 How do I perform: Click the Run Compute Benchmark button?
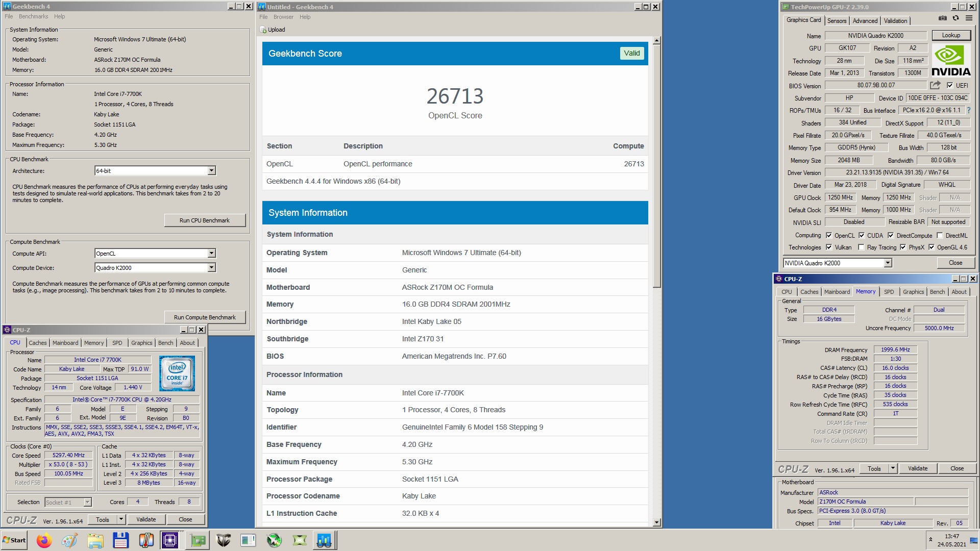(x=205, y=317)
